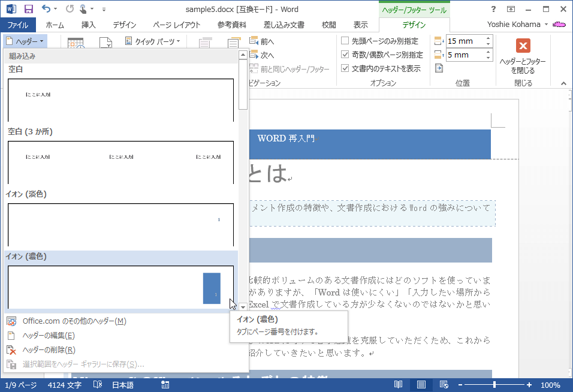Click Go to Header icon
Image resolution: width=573 pixels, height=392 pixels.
[x=205, y=43]
